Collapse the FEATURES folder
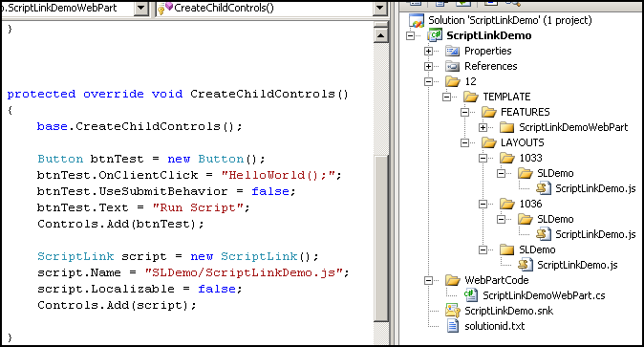This screenshot has width=644, height=347. click(x=464, y=112)
